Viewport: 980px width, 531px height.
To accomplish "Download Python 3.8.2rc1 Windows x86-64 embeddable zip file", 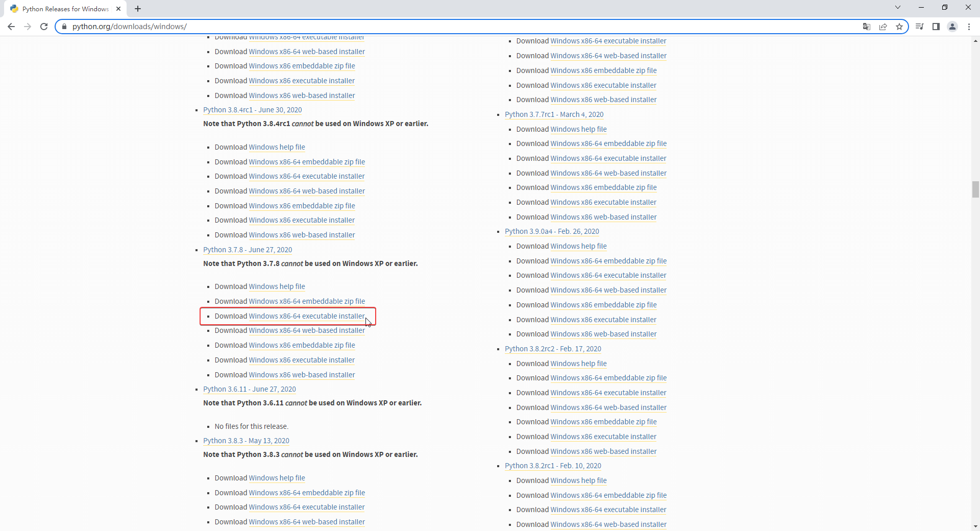I will tap(608, 495).
